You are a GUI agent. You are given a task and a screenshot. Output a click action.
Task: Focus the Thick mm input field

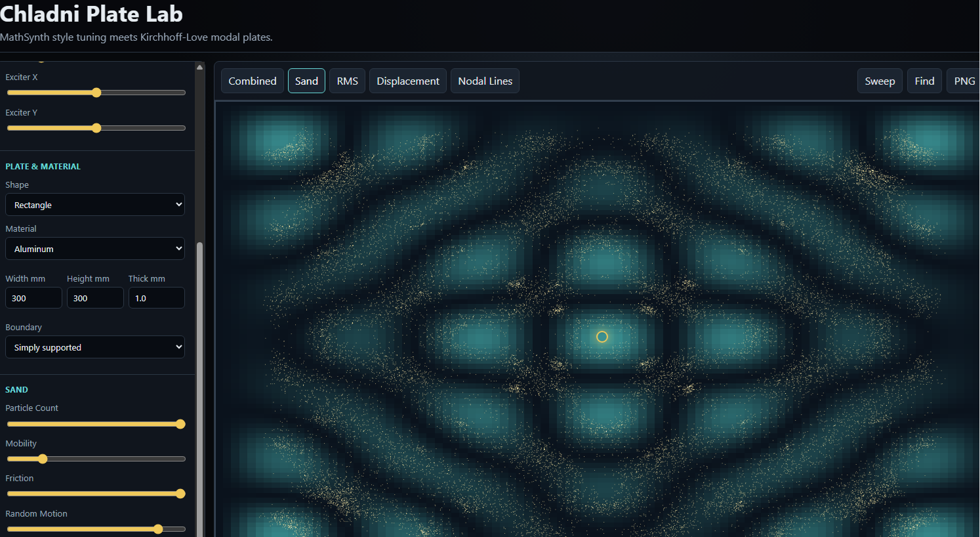click(157, 298)
